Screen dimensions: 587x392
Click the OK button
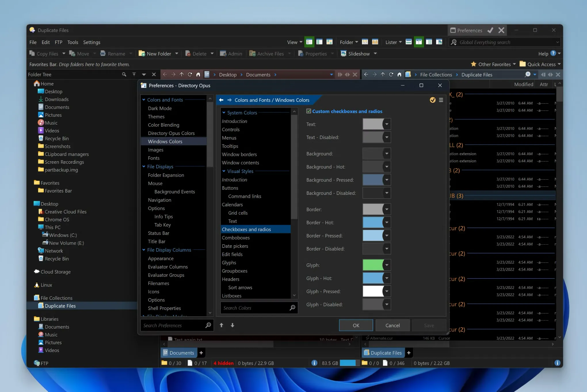[x=356, y=325]
